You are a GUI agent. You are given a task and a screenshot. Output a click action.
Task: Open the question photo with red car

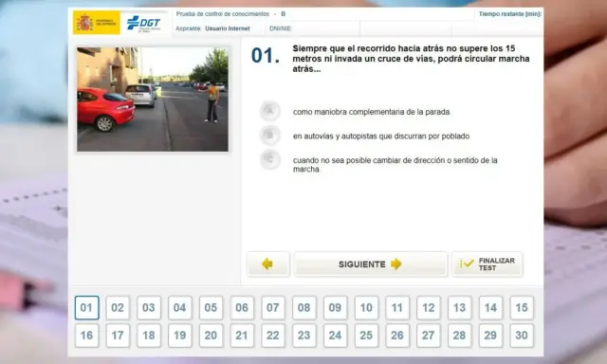pyautogui.click(x=153, y=100)
